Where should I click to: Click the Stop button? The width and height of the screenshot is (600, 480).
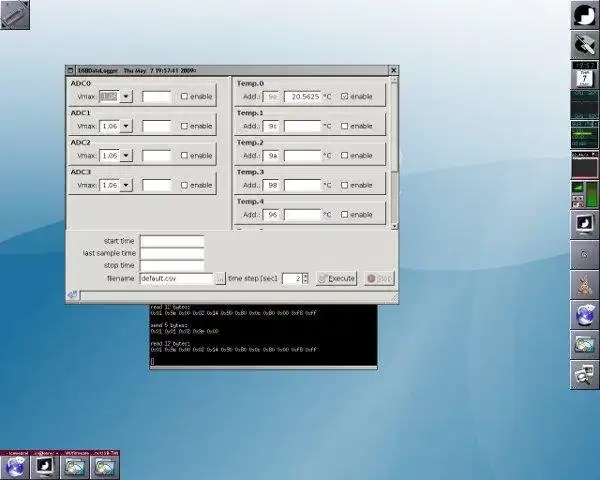click(x=379, y=278)
